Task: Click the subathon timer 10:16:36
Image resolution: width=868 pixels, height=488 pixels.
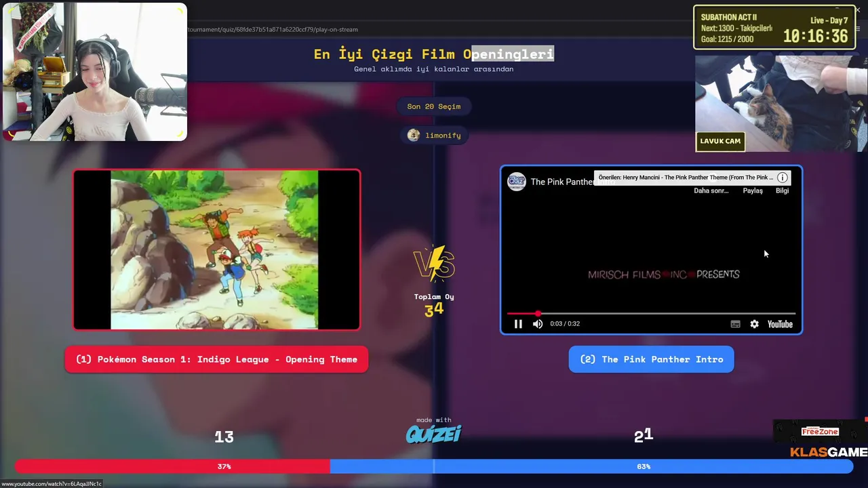Action: pos(816,37)
